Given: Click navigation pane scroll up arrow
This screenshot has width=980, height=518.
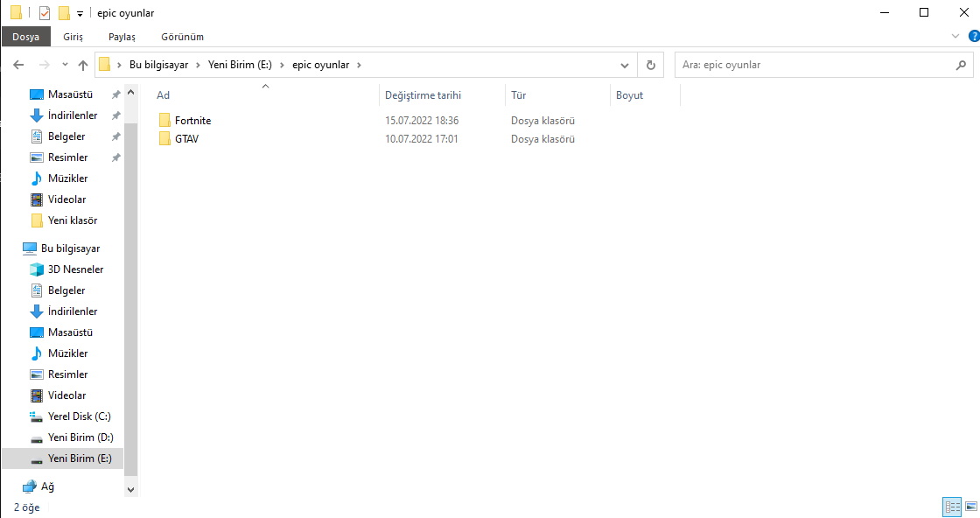Looking at the screenshot, I should click(130, 92).
